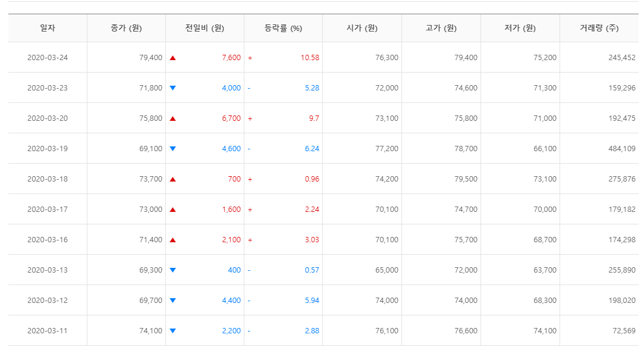Click the 거래량 (주) column header
This screenshot has width=644, height=347.
(x=599, y=28)
